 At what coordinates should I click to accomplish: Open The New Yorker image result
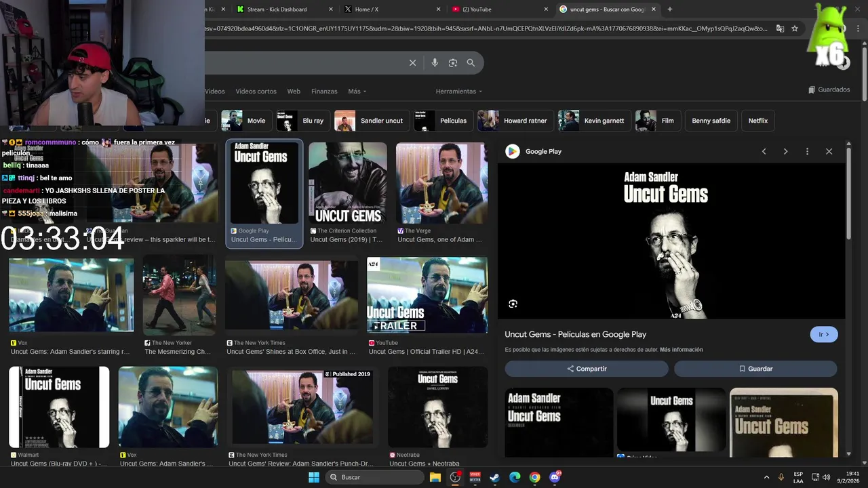(x=179, y=295)
